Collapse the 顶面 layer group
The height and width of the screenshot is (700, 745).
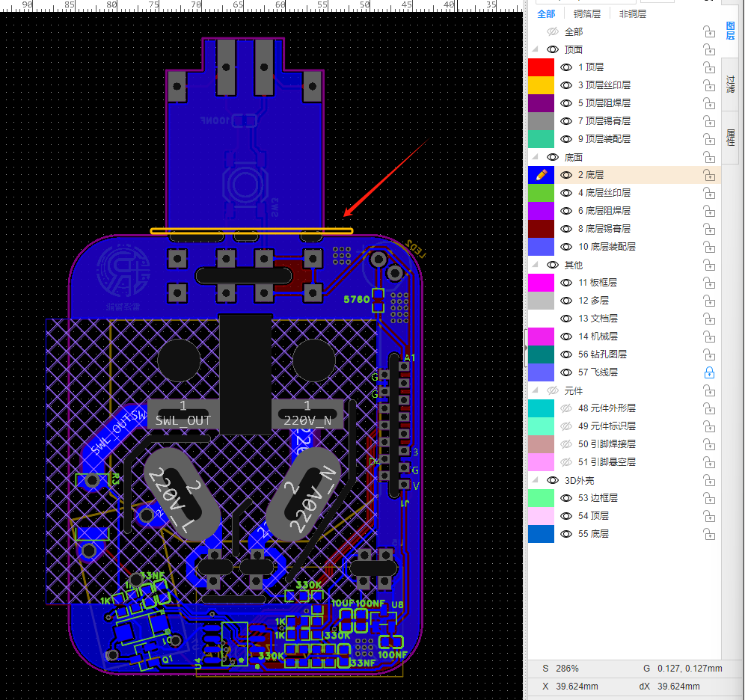(x=536, y=49)
